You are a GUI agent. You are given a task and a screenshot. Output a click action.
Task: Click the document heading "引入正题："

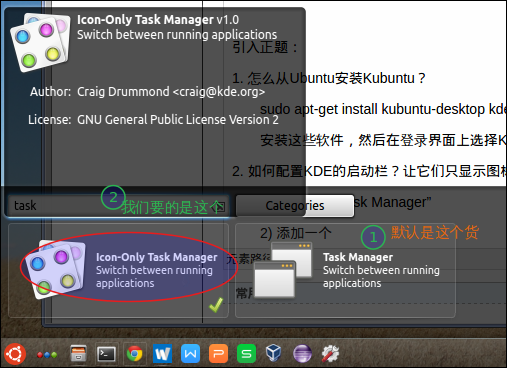click(x=265, y=47)
